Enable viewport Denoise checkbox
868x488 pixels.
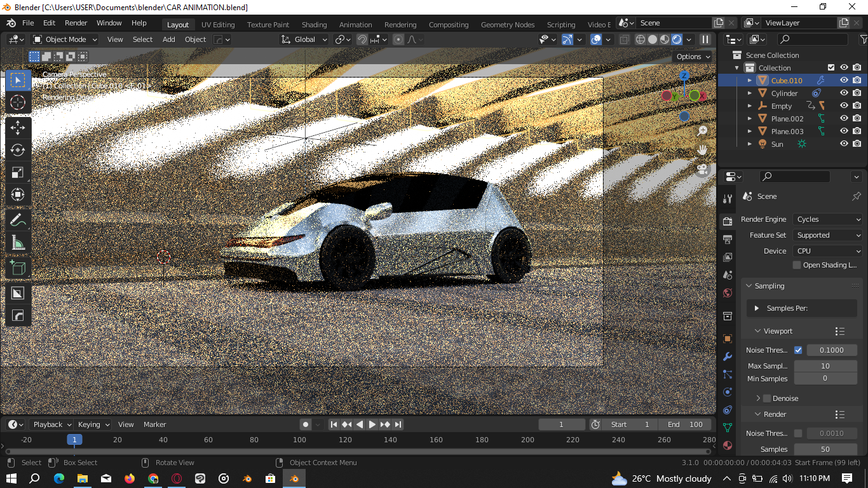(767, 398)
